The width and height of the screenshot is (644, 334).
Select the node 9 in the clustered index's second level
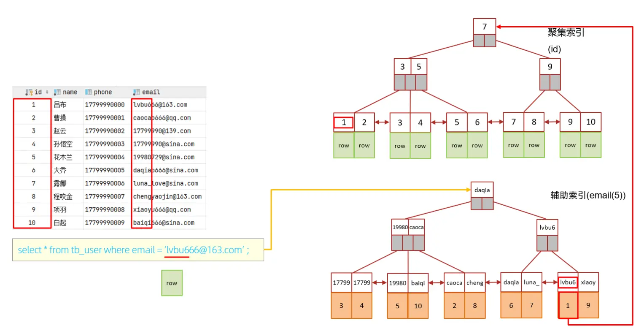(x=550, y=67)
